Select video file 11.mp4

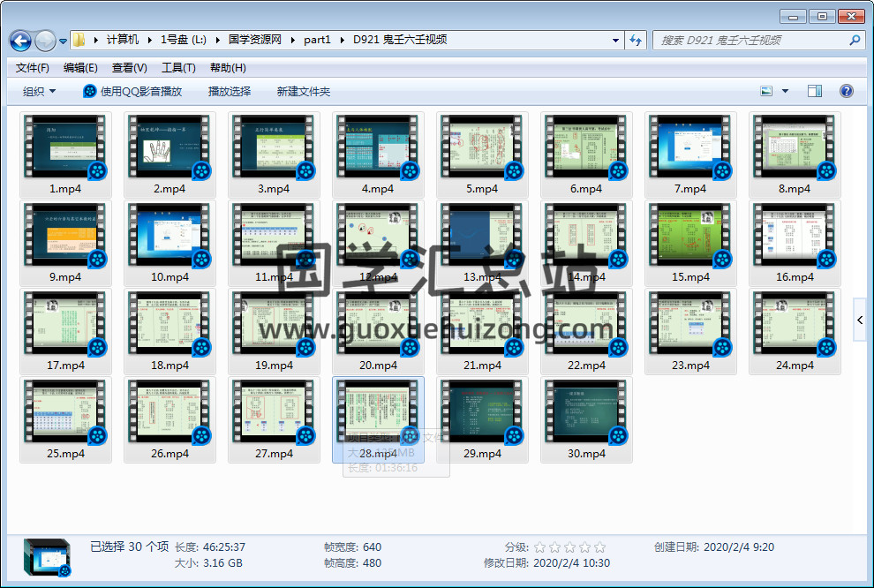pyautogui.click(x=274, y=243)
